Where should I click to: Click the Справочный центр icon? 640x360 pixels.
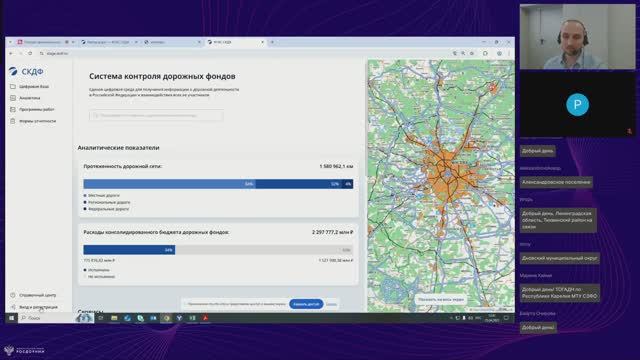(13, 295)
